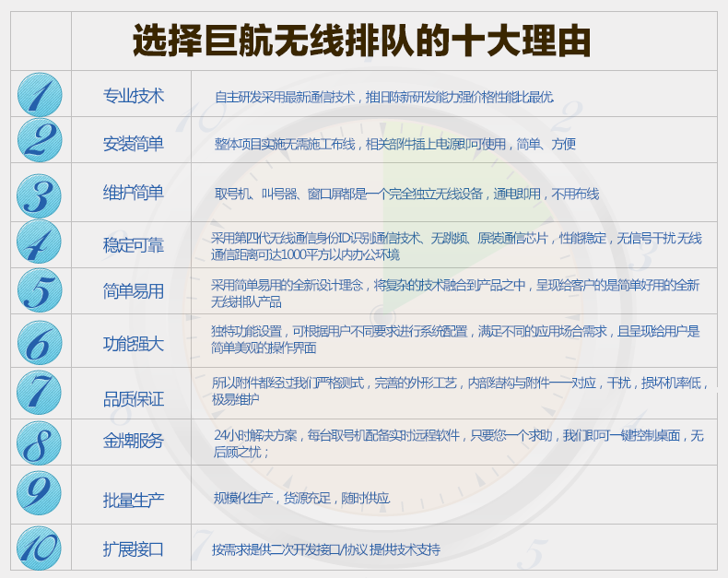
Task: Select the number 7 blue badge
Action: pos(39,393)
